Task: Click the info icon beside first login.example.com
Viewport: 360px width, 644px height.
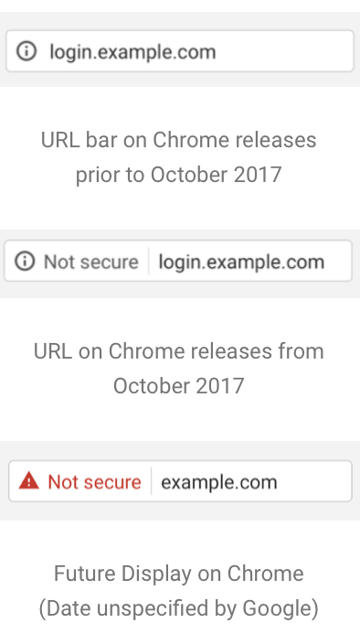Action: click(26, 51)
